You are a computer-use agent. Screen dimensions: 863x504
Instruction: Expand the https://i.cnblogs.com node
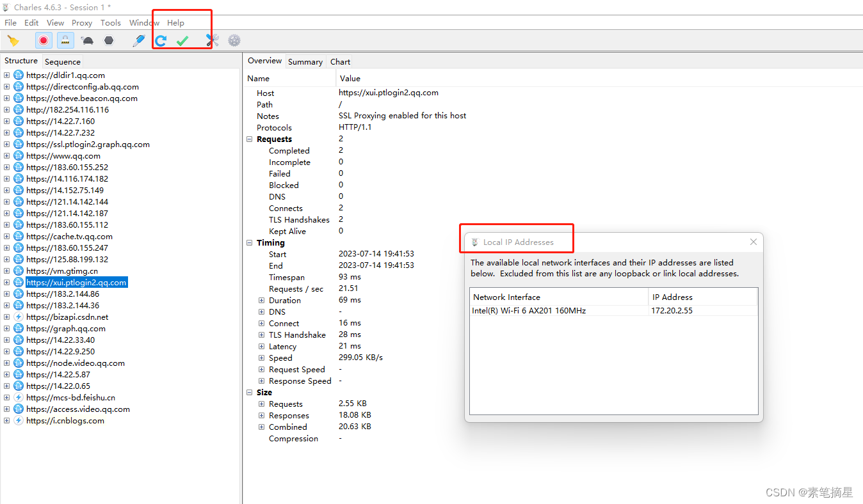pyautogui.click(x=7, y=420)
